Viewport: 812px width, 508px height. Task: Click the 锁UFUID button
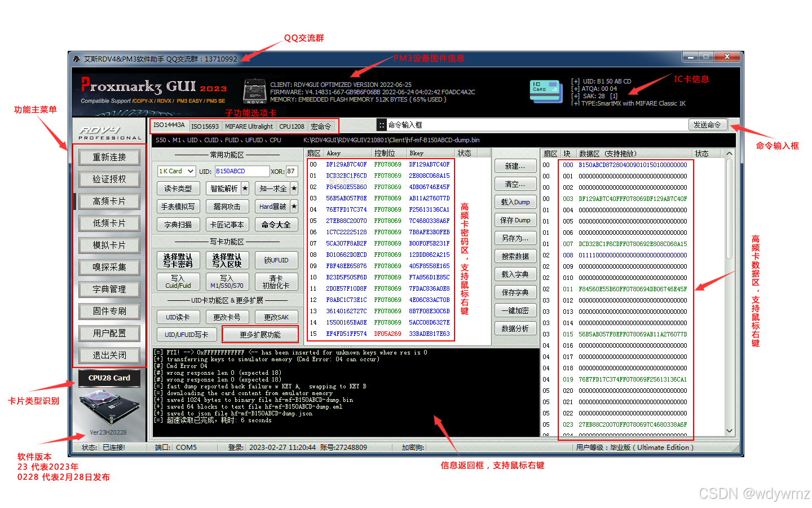point(276,260)
